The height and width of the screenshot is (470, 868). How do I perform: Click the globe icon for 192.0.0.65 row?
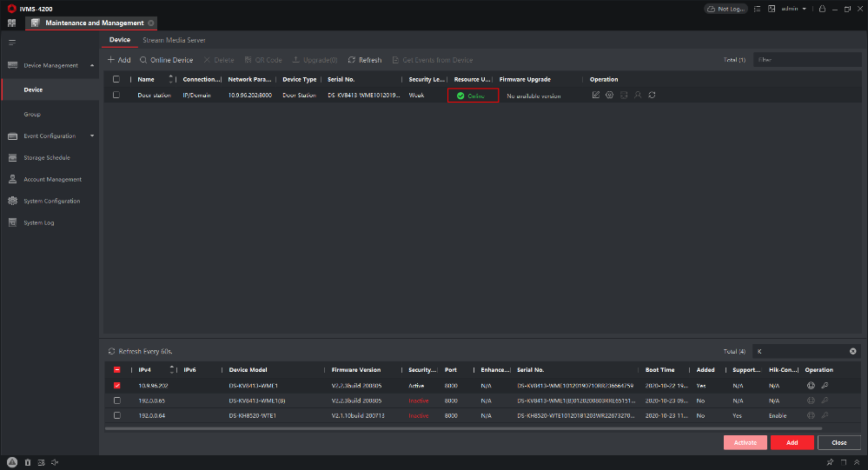811,400
